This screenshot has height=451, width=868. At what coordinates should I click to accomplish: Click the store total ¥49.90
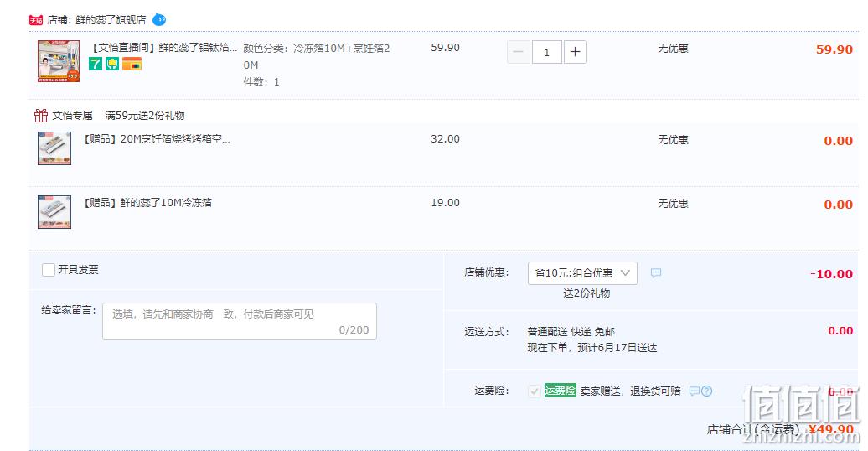(831, 429)
